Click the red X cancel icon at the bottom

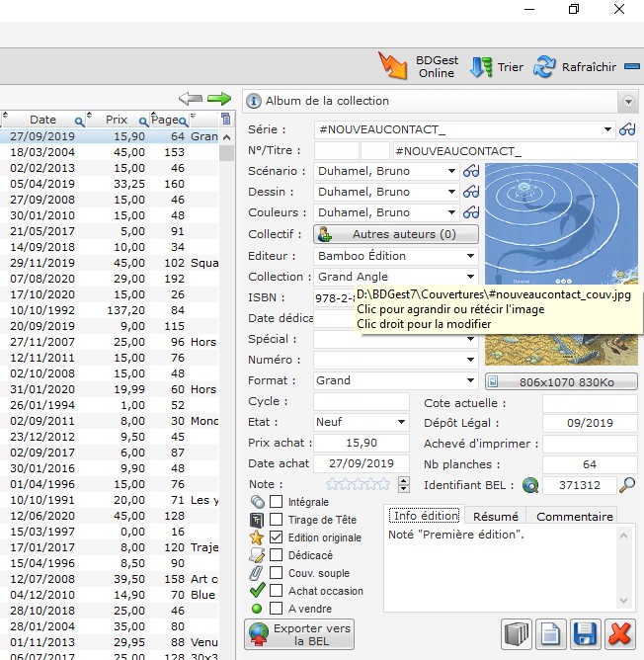coord(619,634)
